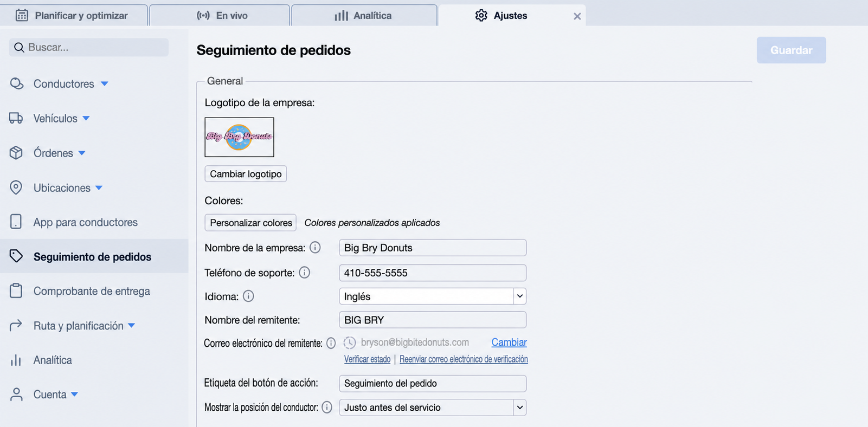Screen dimensions: 868x427
Task: Click Reenviar correo electrónico de verificación link
Action: [464, 359]
